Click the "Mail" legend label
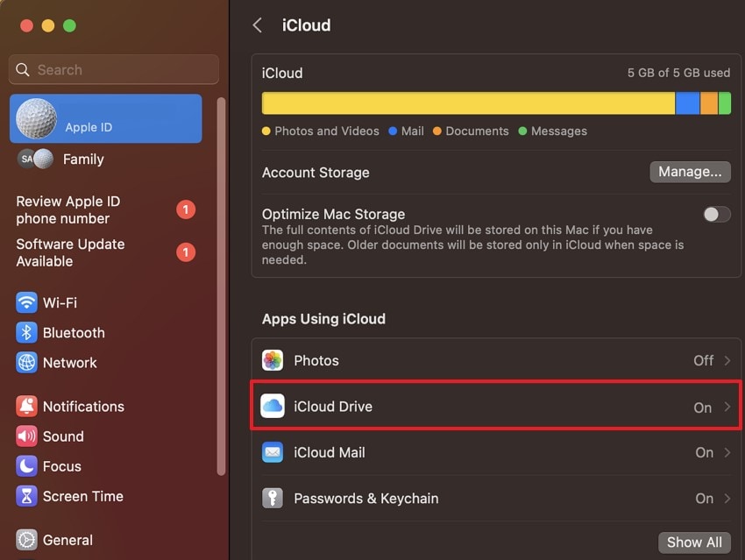745x560 pixels. (x=413, y=131)
